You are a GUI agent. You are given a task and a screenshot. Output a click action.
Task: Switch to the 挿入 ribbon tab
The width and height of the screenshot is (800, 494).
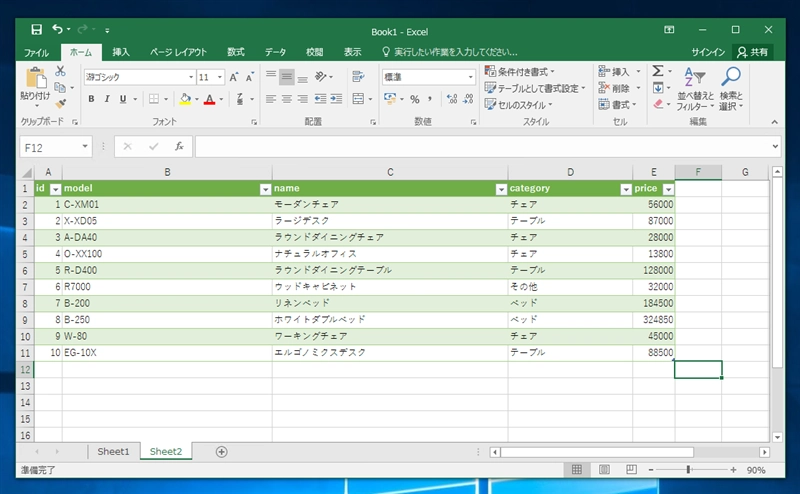click(121, 52)
